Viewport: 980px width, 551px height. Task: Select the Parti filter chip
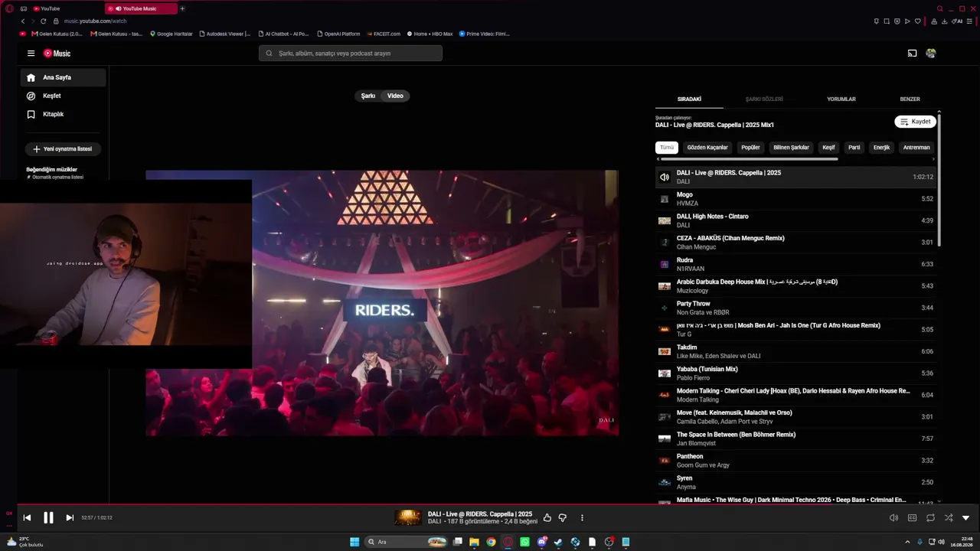click(854, 148)
